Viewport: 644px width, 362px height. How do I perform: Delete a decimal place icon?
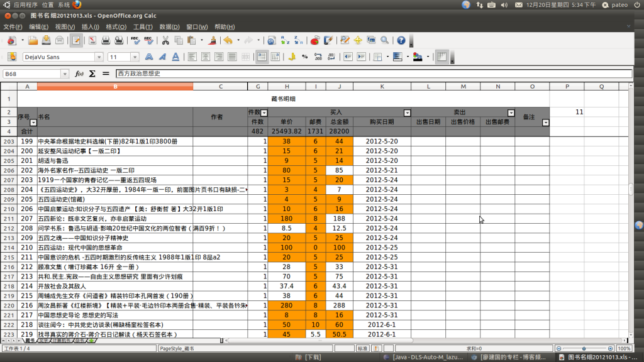click(331, 57)
